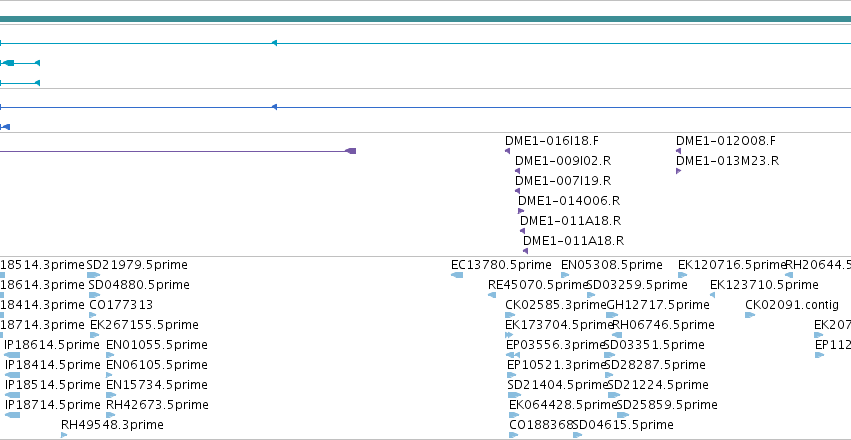Click the SD21979.5prime EST label
This screenshot has height=440, width=851.
(137, 265)
